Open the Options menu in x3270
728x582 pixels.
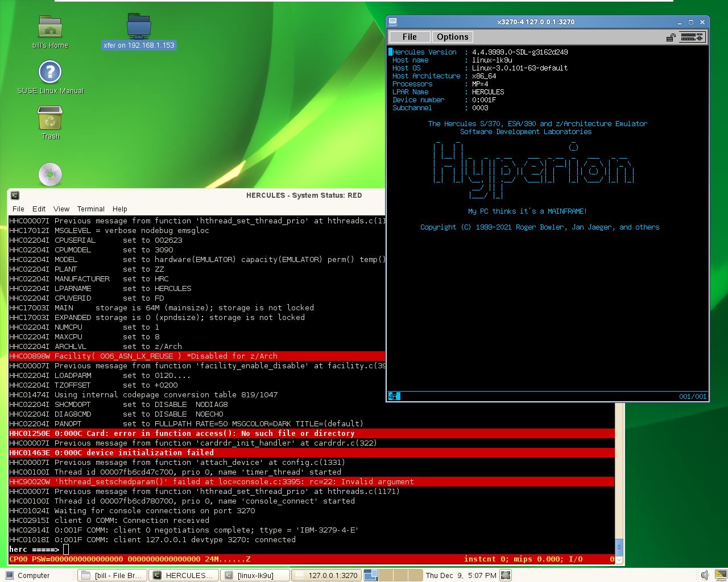[452, 36]
